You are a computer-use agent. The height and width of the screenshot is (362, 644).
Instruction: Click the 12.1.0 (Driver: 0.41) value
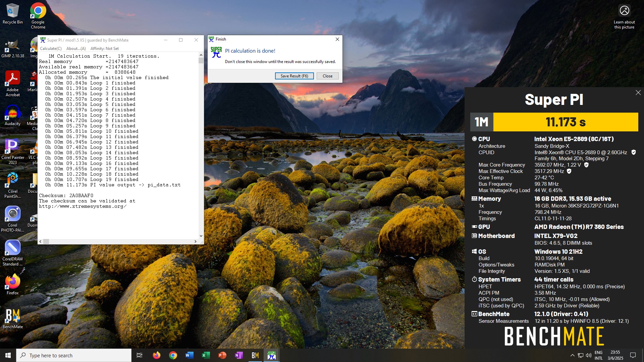[x=561, y=314]
